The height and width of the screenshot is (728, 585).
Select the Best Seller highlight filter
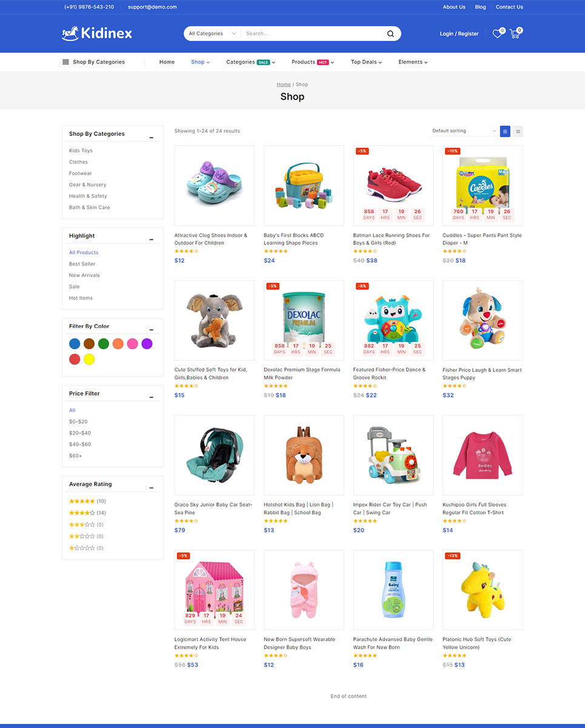click(x=82, y=264)
